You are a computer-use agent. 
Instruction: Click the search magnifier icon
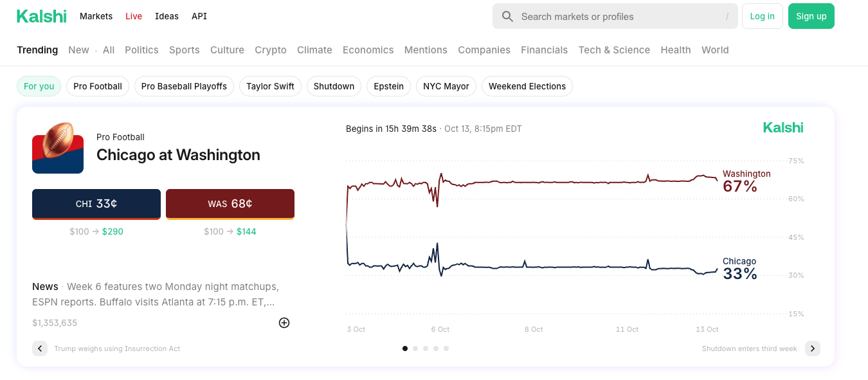(x=507, y=17)
